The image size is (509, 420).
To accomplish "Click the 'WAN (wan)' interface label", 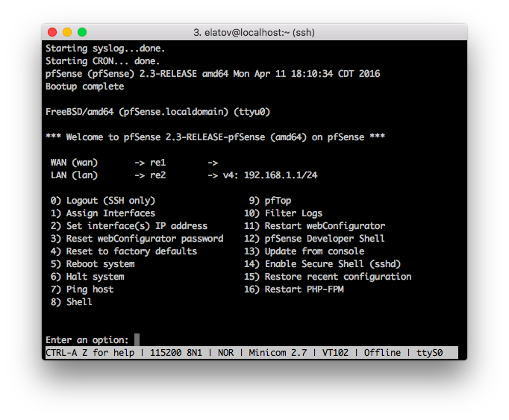I will pos(74,163).
